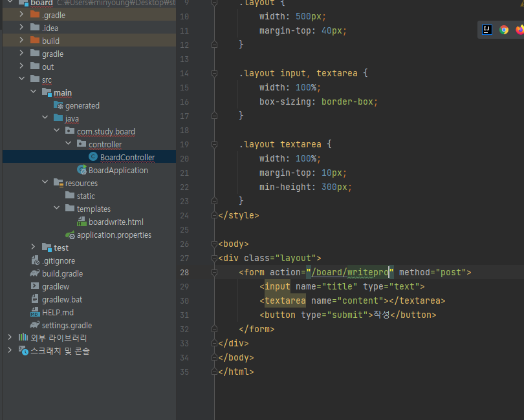
Task: Click the .gitignore file icon
Action: coord(35,260)
